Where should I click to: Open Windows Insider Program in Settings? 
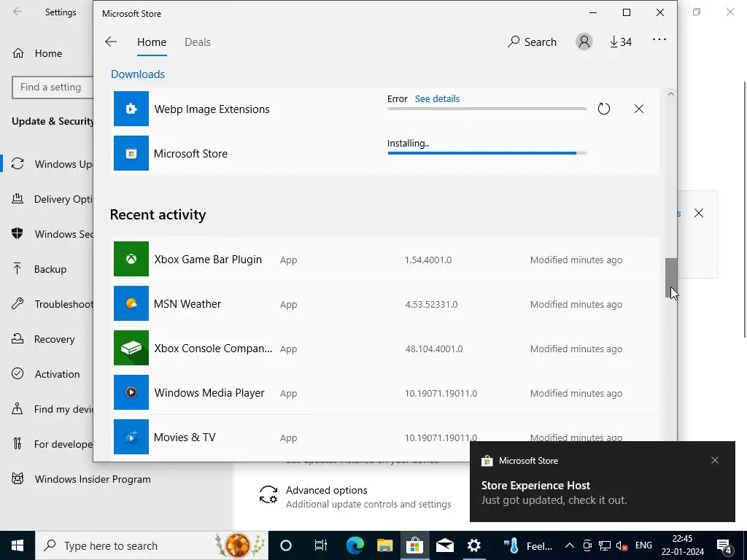pyautogui.click(x=81, y=479)
